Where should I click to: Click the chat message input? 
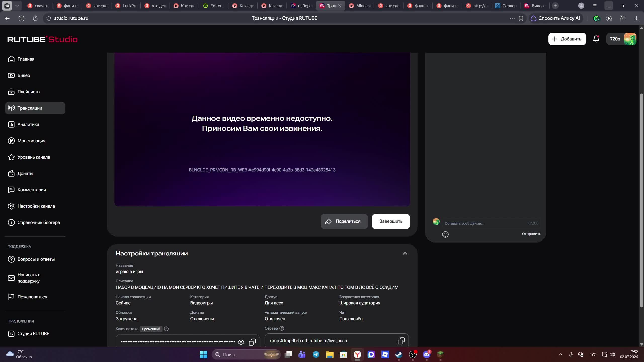[x=491, y=223]
